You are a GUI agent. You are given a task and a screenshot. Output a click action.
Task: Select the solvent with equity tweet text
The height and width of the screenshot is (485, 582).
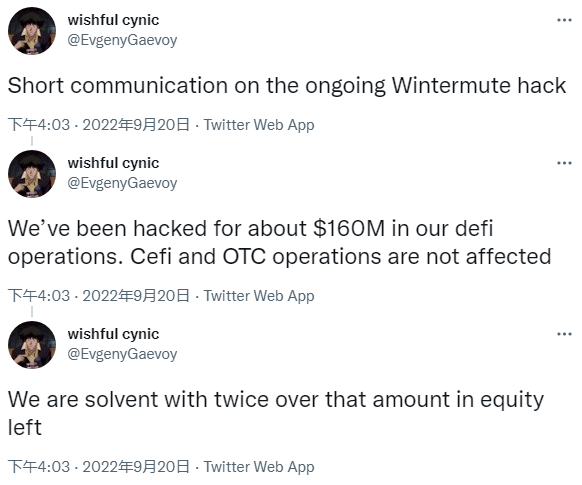point(276,413)
